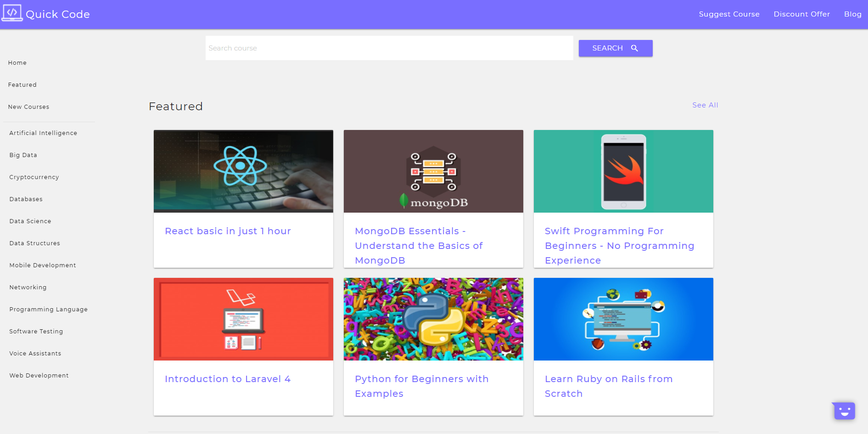Open the Discount Offer page

click(801, 14)
